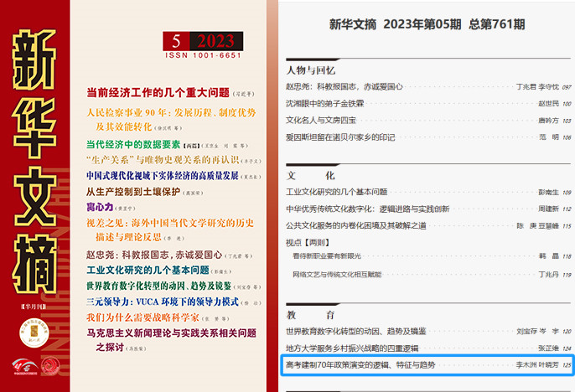This screenshot has width=575, height=392.
Task: Select the 人物与回忆 section heading
Action: pos(310,70)
